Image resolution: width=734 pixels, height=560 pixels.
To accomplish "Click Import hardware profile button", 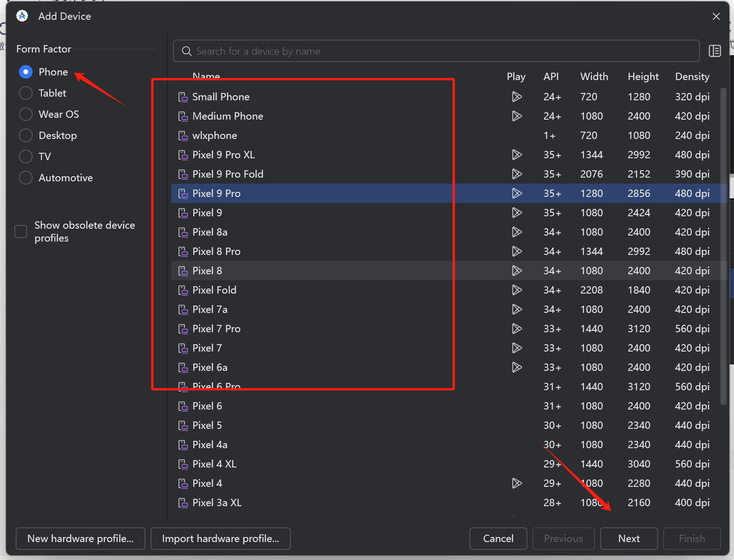I will click(x=220, y=538).
